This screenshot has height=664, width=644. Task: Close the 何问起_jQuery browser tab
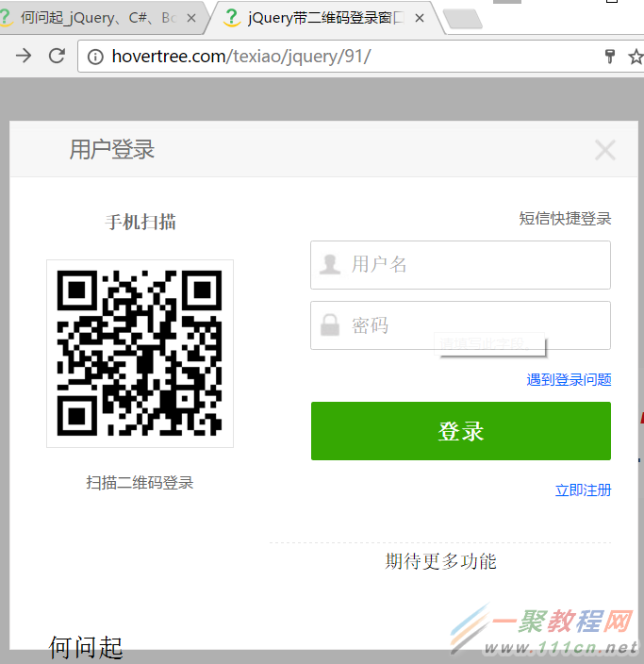(192, 18)
